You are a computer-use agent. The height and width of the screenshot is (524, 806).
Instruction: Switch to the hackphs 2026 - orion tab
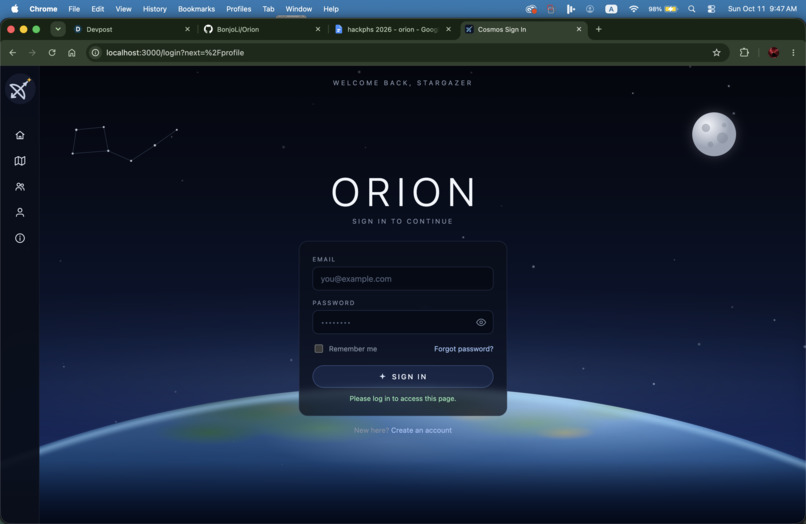393,29
